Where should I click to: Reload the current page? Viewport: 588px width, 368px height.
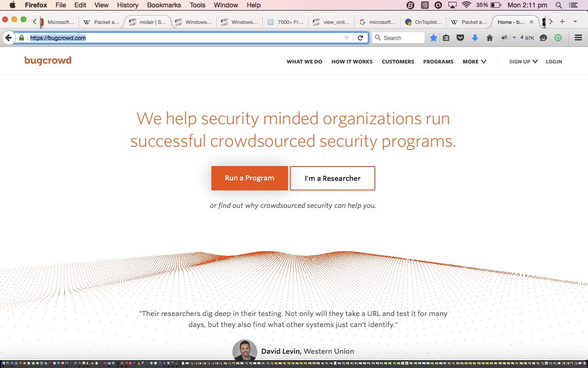coord(361,38)
